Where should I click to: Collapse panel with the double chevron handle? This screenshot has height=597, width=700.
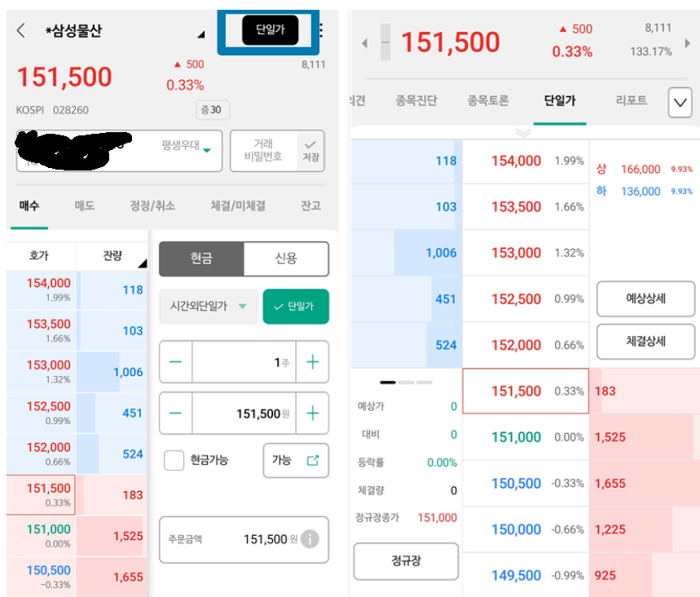coord(523,133)
